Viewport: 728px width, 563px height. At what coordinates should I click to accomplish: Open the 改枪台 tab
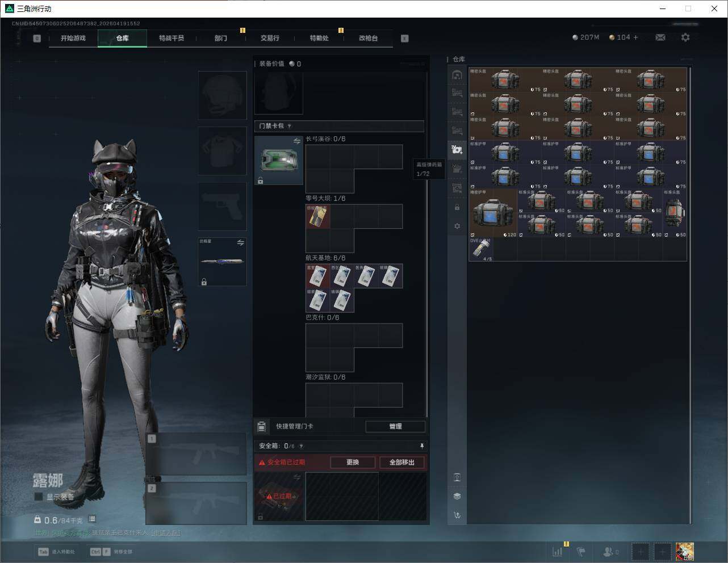(368, 38)
